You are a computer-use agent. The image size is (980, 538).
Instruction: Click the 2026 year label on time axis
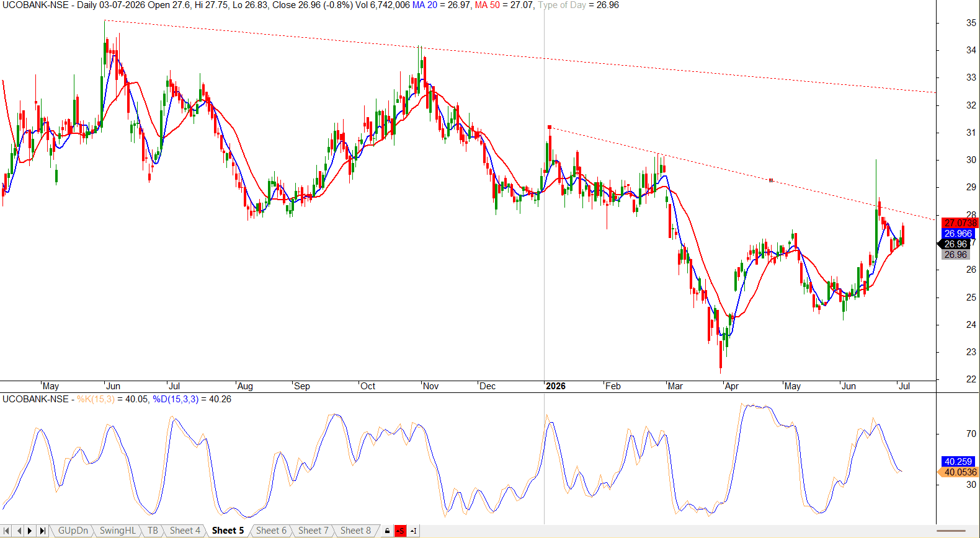(555, 386)
